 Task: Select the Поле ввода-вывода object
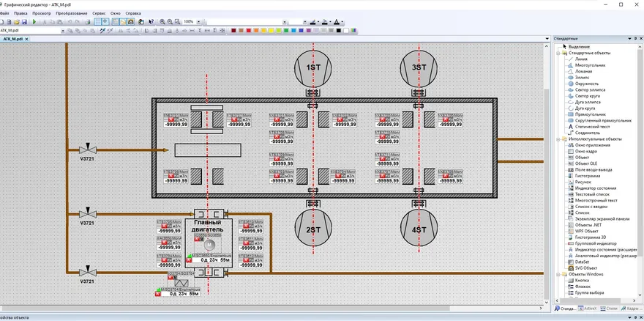click(590, 169)
